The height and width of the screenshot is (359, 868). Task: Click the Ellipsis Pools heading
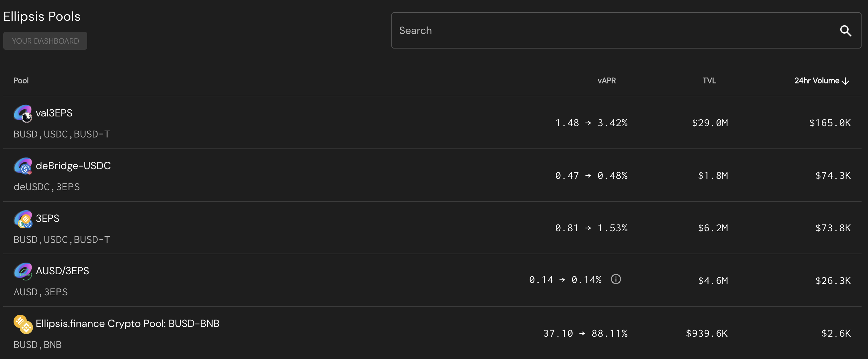[42, 16]
